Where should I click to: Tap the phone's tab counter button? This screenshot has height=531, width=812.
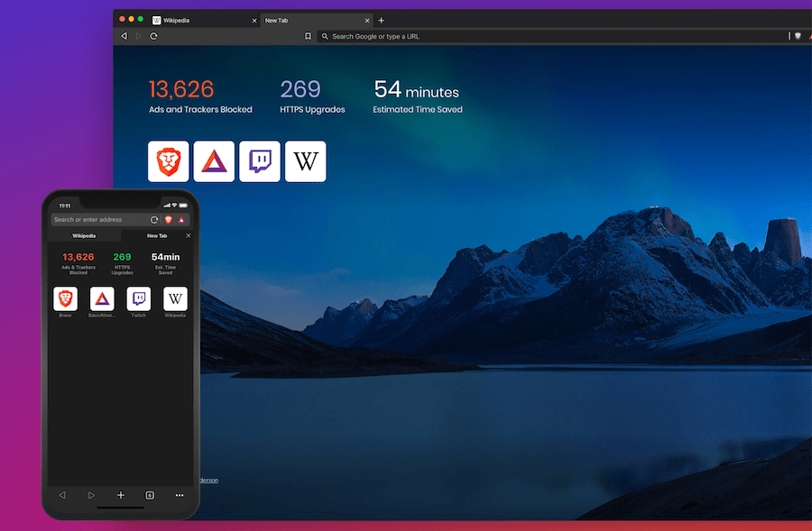click(150, 495)
